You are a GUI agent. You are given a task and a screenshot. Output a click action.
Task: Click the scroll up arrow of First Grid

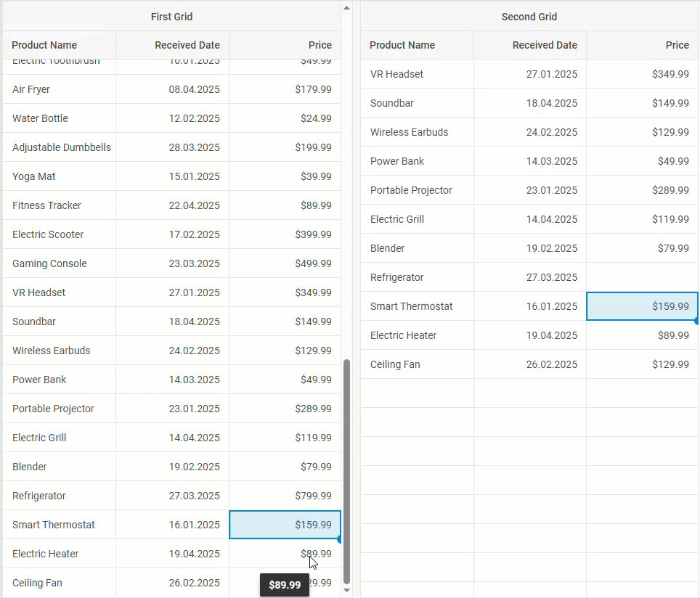[346, 8]
